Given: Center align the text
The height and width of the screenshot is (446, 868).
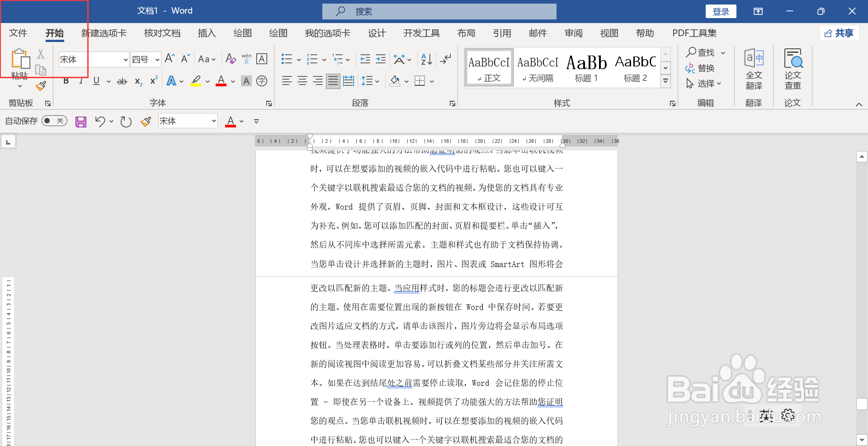Looking at the screenshot, I should click(302, 81).
